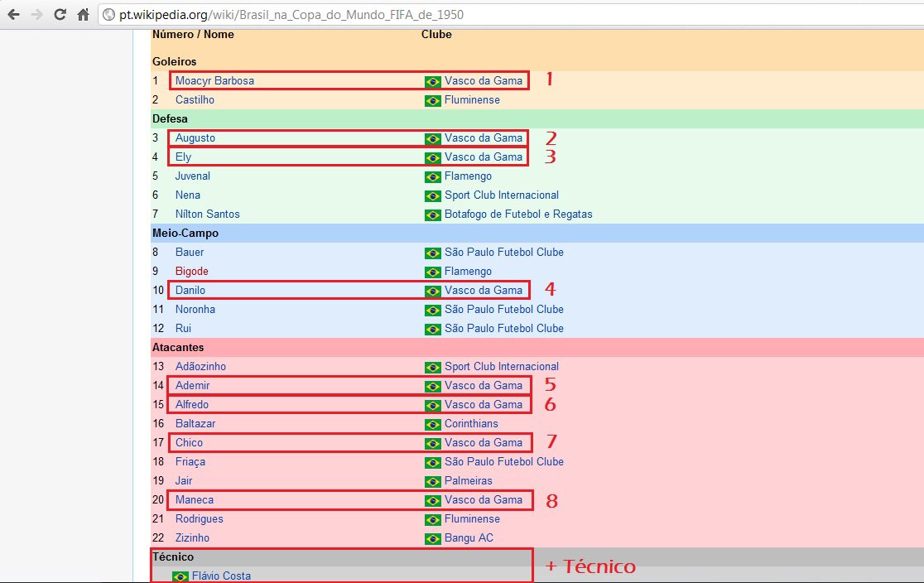Open Sport Club Internacional link in Nena's row
Image resolution: width=924 pixels, height=583 pixels.
click(502, 195)
